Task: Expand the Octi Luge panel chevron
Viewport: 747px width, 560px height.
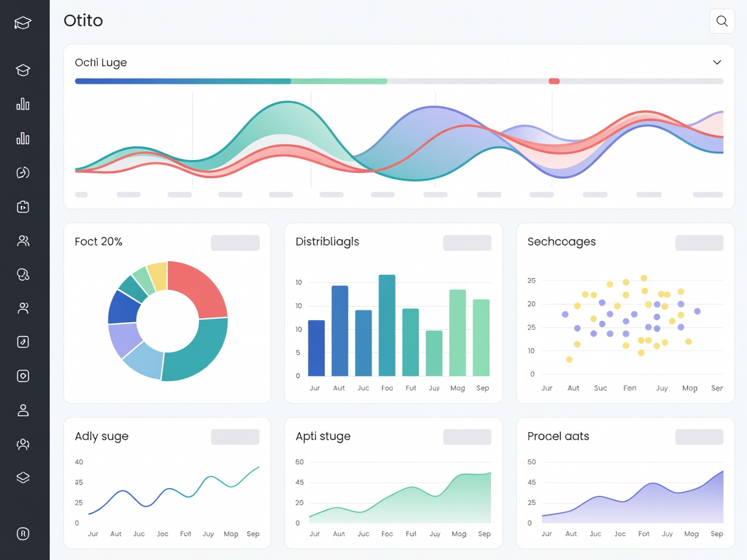Action: pos(717,62)
